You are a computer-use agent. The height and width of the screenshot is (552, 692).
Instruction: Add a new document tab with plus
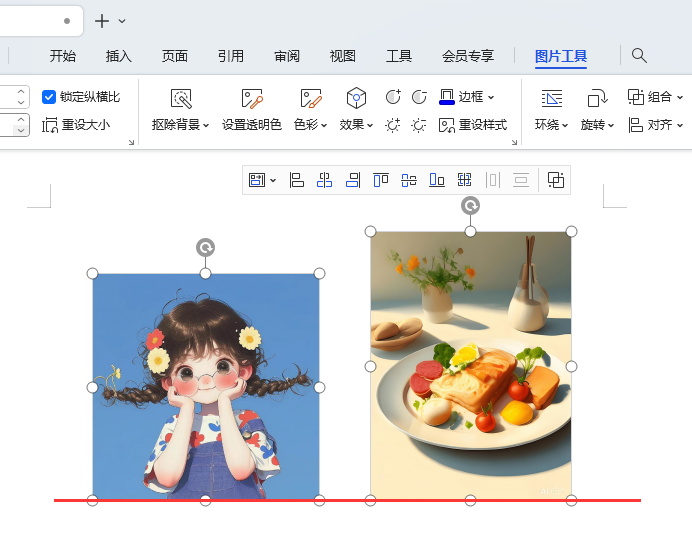102,21
